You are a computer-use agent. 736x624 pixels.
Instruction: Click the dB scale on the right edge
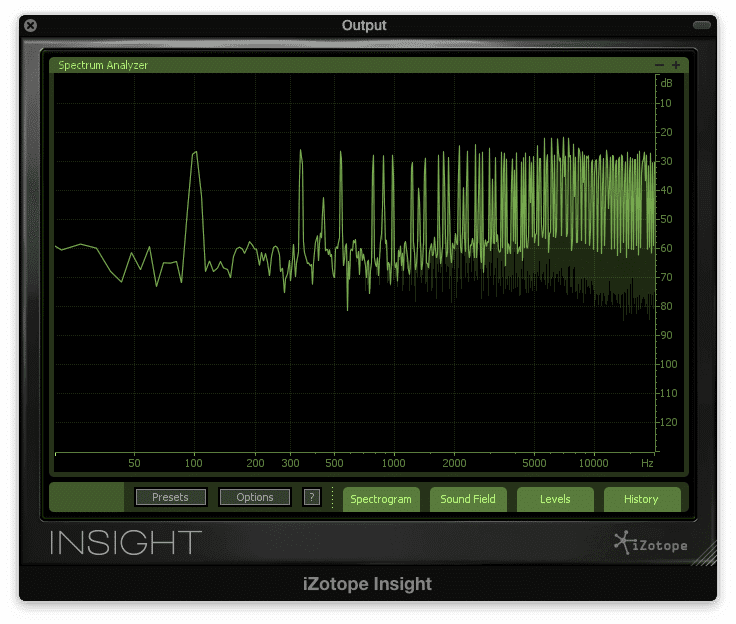click(x=665, y=260)
